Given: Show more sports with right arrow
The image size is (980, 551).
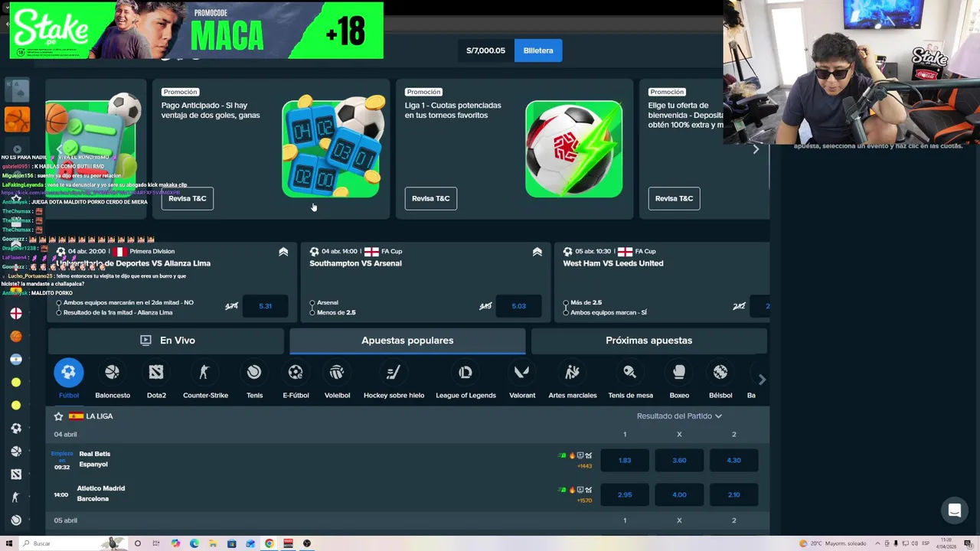Looking at the screenshot, I should 761,379.
